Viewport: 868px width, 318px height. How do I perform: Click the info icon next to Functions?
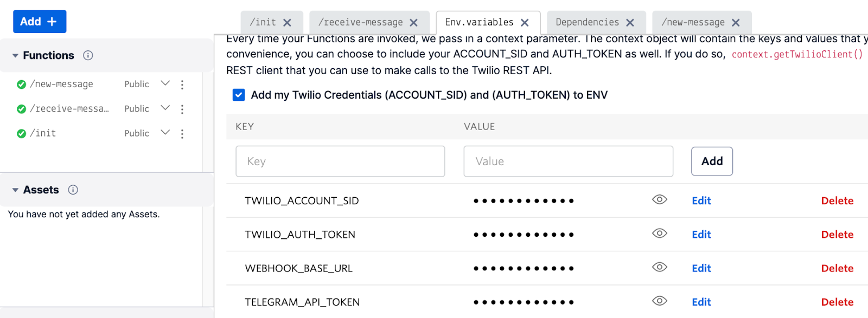pos(88,55)
